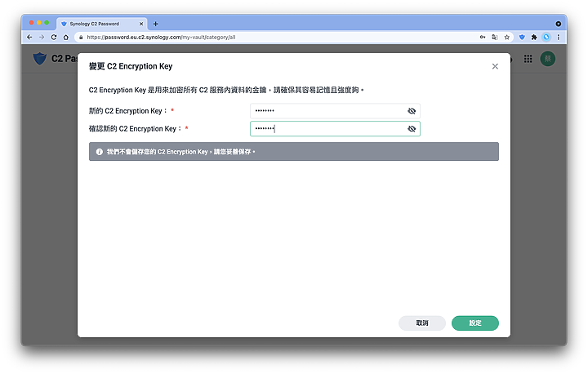This screenshot has height=374, width=588.
Task: Open the extensions puzzle icon
Action: 534,37
